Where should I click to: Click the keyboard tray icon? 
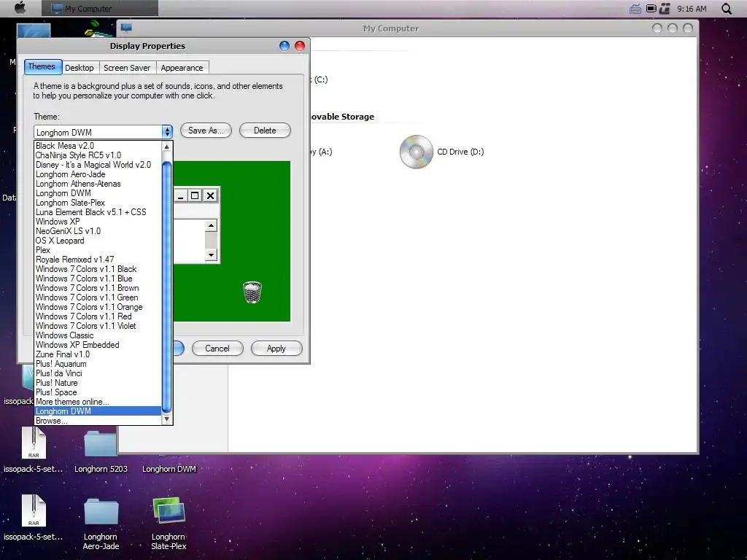pyautogui.click(x=635, y=9)
